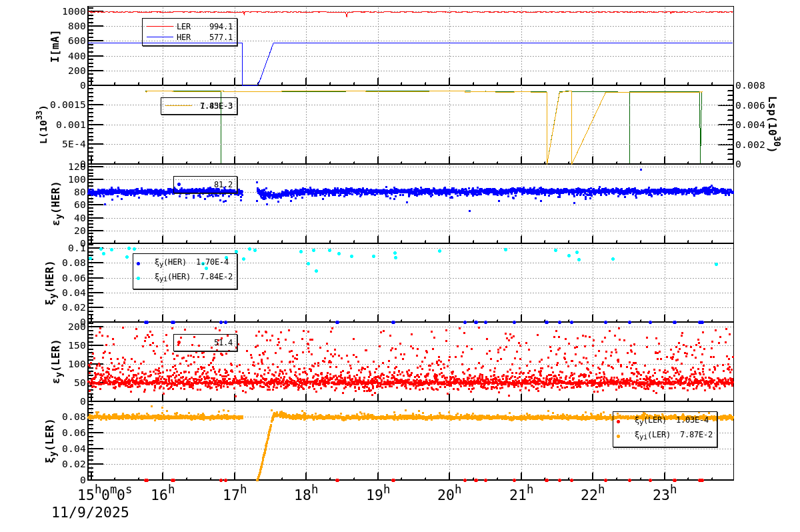Click the 23h time axis label

tap(665, 495)
